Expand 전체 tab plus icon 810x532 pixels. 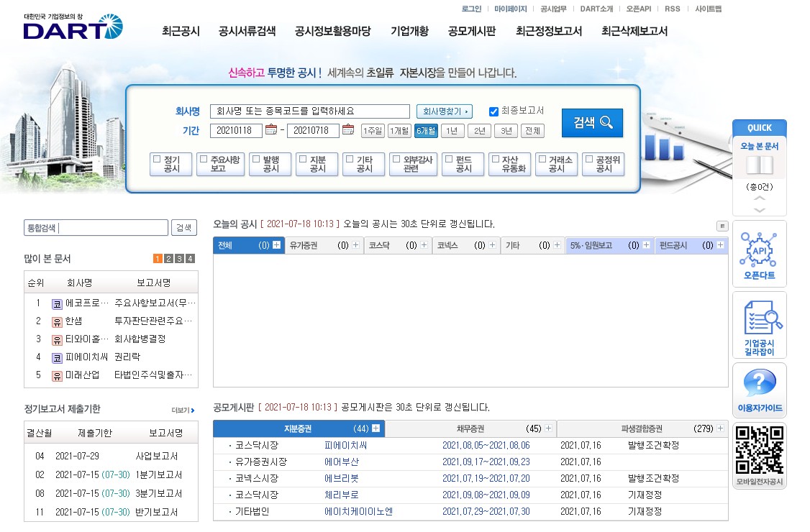pyautogui.click(x=276, y=245)
